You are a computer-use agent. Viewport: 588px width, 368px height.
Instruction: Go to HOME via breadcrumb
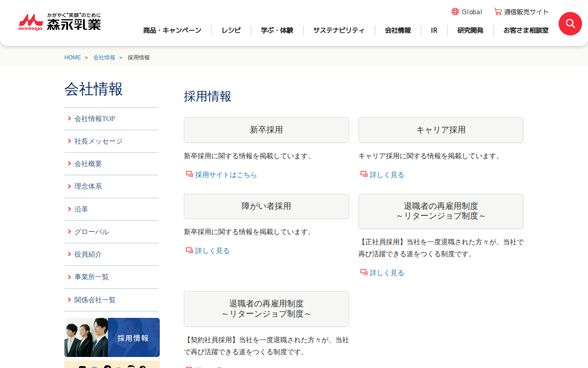coord(73,57)
